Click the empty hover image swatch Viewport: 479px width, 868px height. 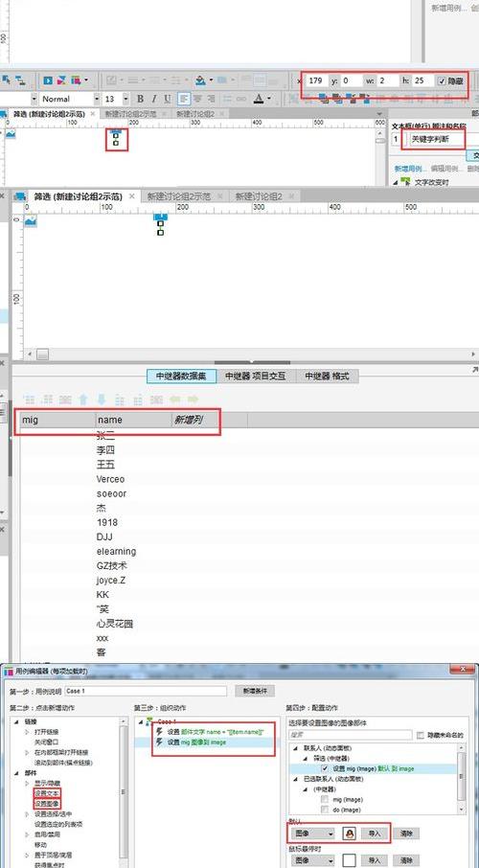[349, 860]
